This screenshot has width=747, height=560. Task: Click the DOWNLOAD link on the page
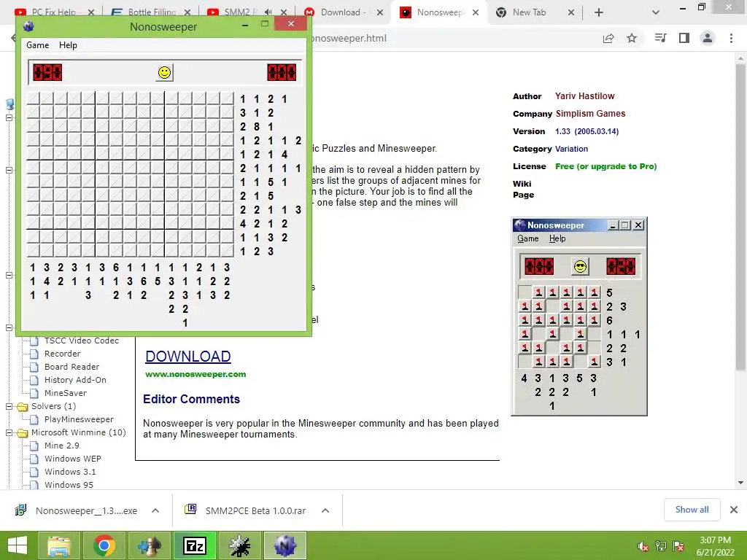pyautogui.click(x=188, y=356)
